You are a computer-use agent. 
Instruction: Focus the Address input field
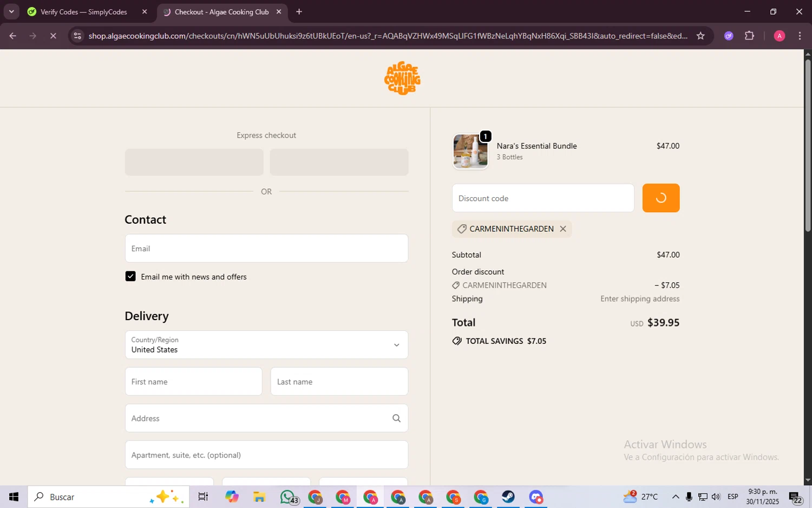point(266,418)
